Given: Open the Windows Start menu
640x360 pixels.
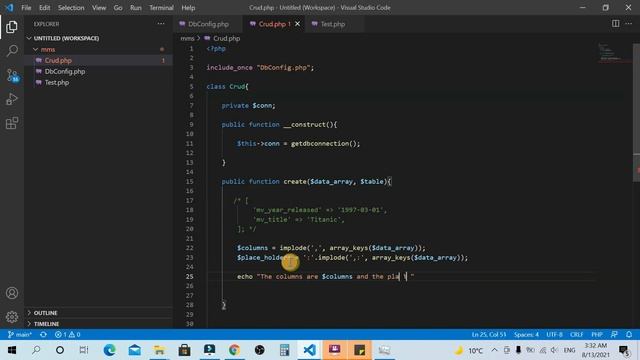Looking at the screenshot, I should click(12, 350).
